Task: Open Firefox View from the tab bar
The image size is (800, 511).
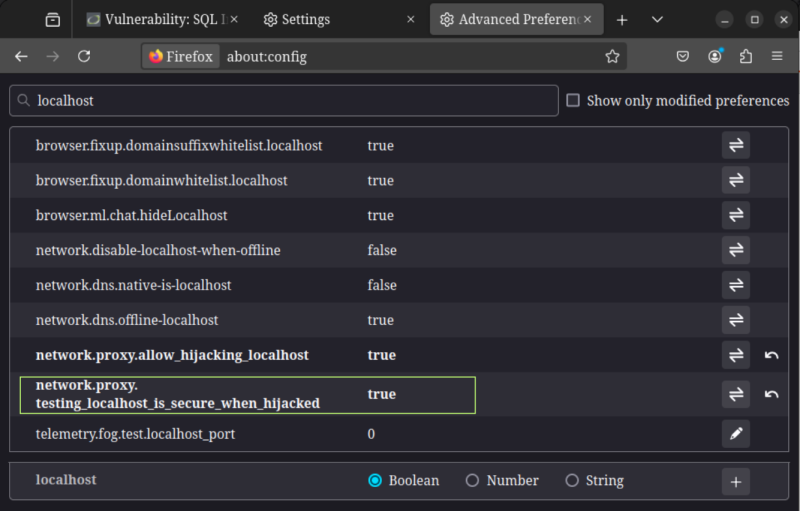Action: [x=53, y=20]
